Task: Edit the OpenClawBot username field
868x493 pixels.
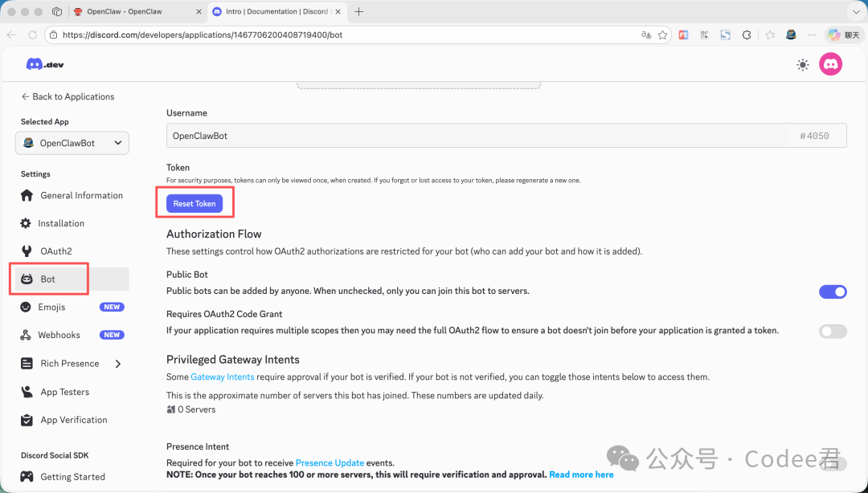Action: (506, 136)
